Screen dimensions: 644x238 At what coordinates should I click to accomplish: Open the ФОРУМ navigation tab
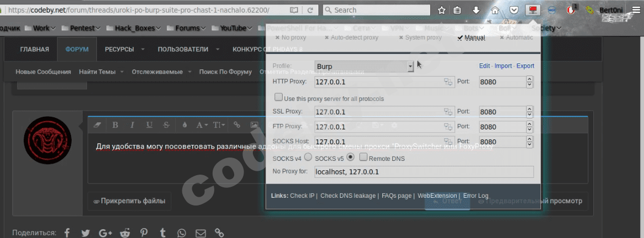point(77,49)
